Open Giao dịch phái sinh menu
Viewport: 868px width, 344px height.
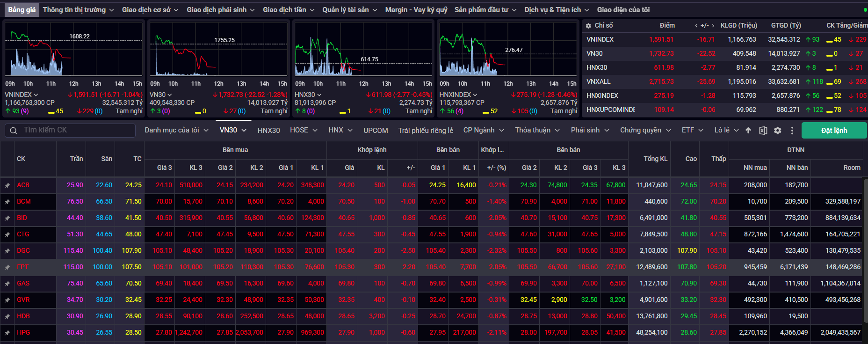tap(221, 10)
